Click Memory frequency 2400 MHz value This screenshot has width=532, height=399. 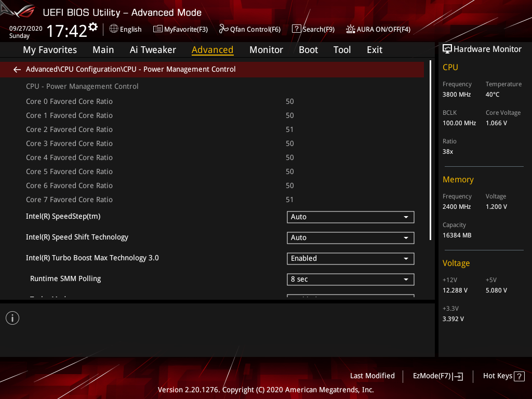[x=457, y=207]
